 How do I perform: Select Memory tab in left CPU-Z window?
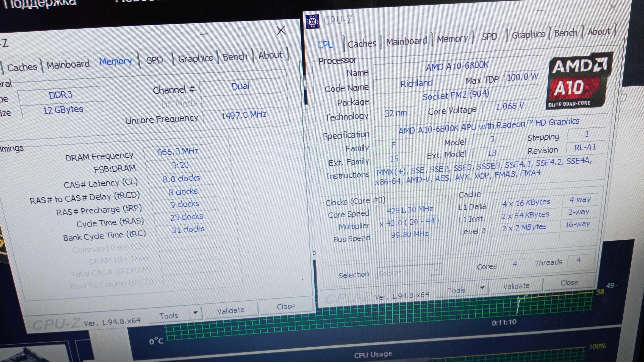116,61
